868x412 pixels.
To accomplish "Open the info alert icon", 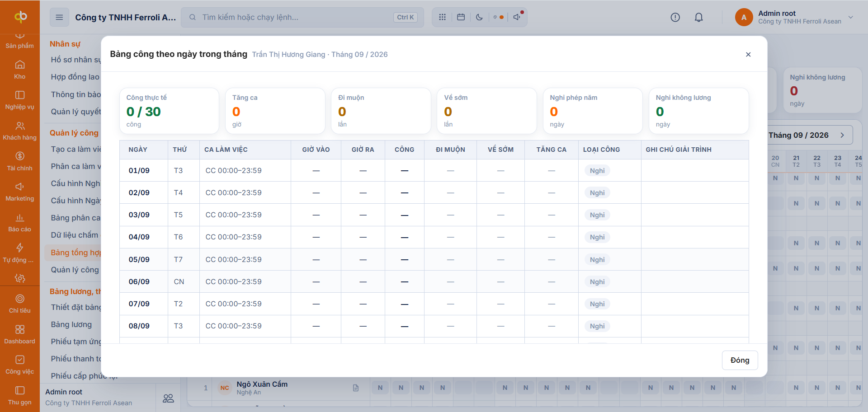I will coord(675,17).
